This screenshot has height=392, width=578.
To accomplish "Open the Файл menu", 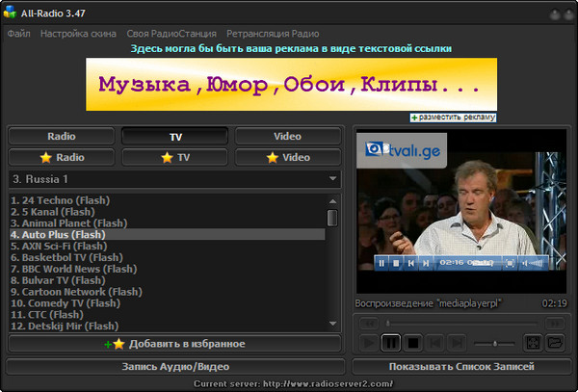I will pos(19,34).
